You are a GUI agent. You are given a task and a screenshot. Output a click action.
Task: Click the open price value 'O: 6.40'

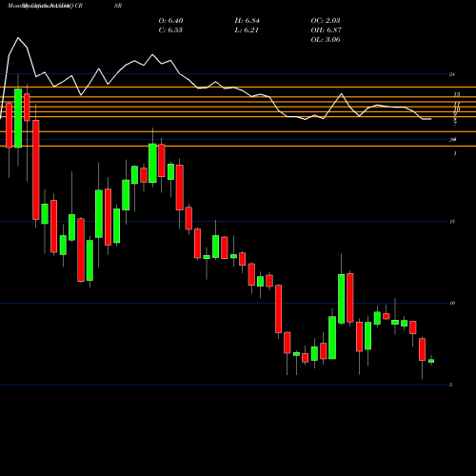click(x=170, y=21)
